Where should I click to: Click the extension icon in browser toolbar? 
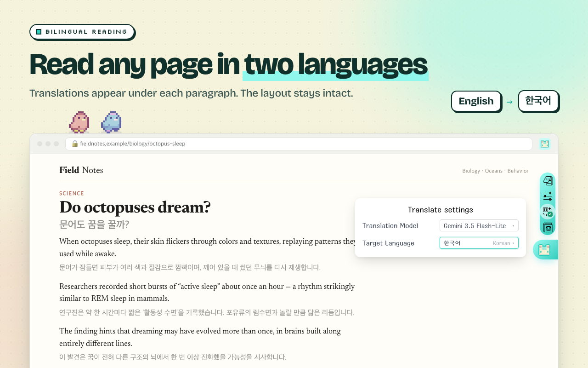545,144
